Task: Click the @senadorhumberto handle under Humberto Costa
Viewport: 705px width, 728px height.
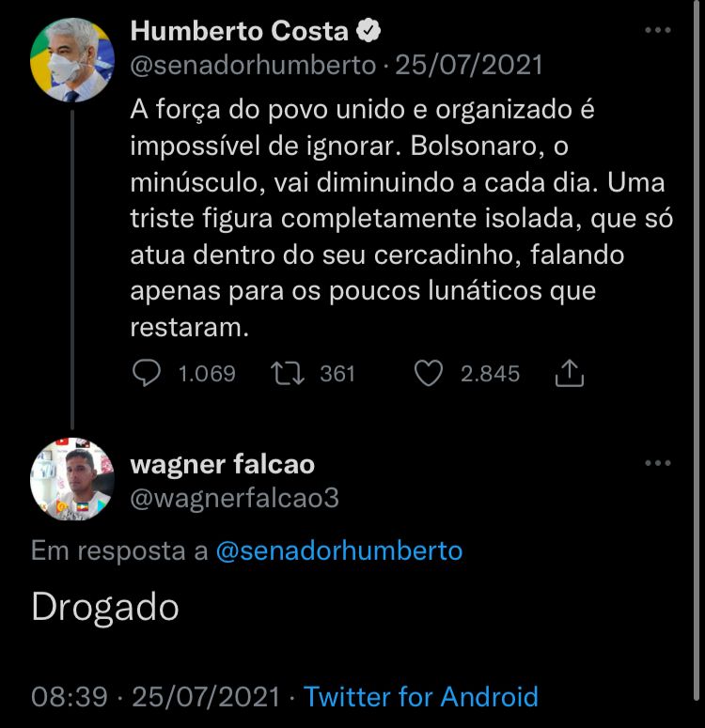Action: click(x=254, y=66)
